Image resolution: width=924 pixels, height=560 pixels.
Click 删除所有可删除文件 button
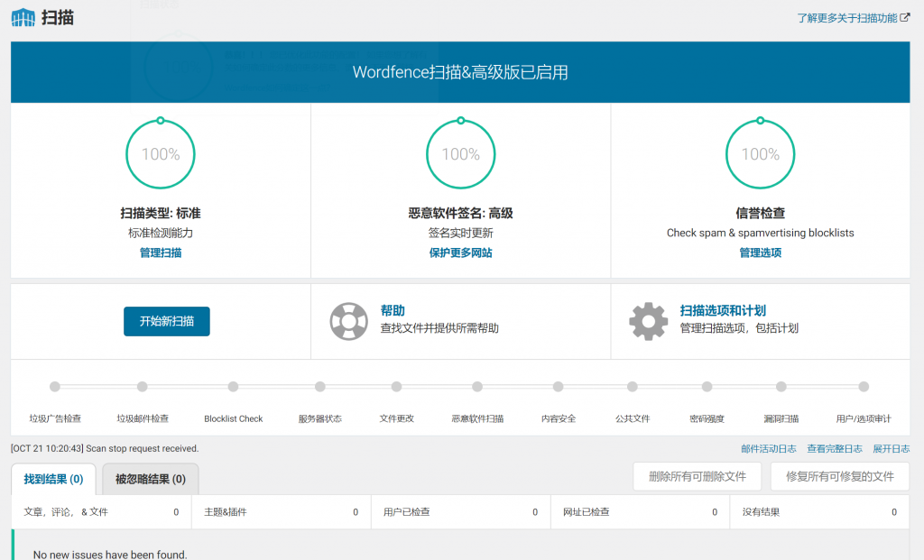pyautogui.click(x=698, y=476)
